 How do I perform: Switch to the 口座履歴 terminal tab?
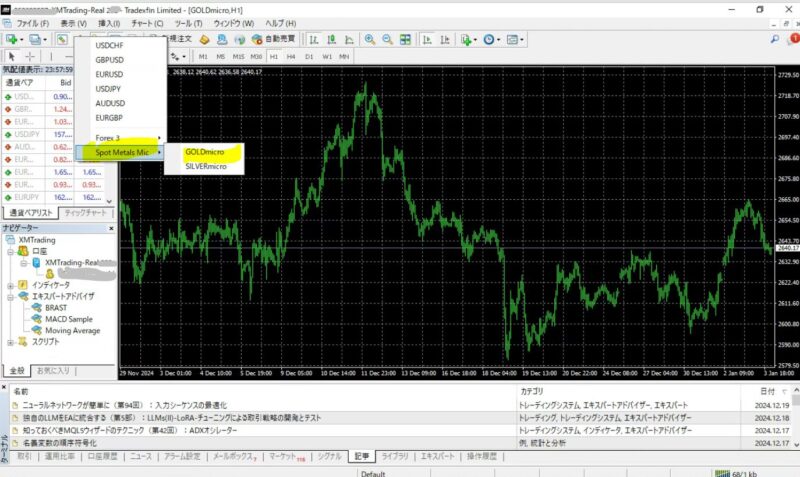(x=102, y=457)
